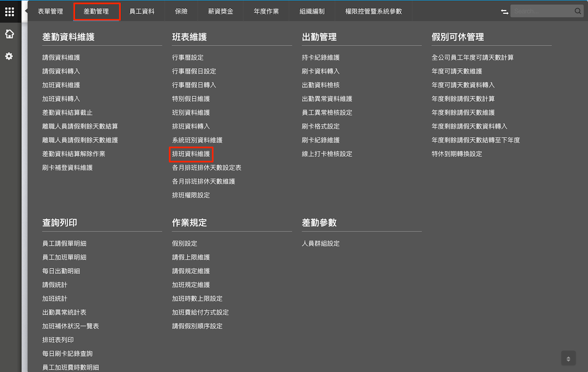The height and width of the screenshot is (372, 588).
Task: Open 全公司員工年度可請天數計算
Action: pyautogui.click(x=472, y=58)
